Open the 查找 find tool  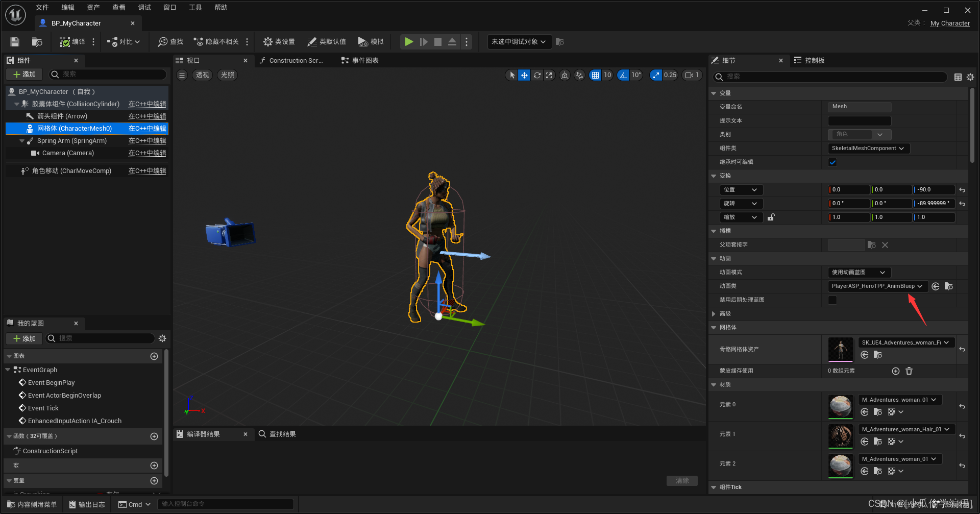click(x=170, y=42)
